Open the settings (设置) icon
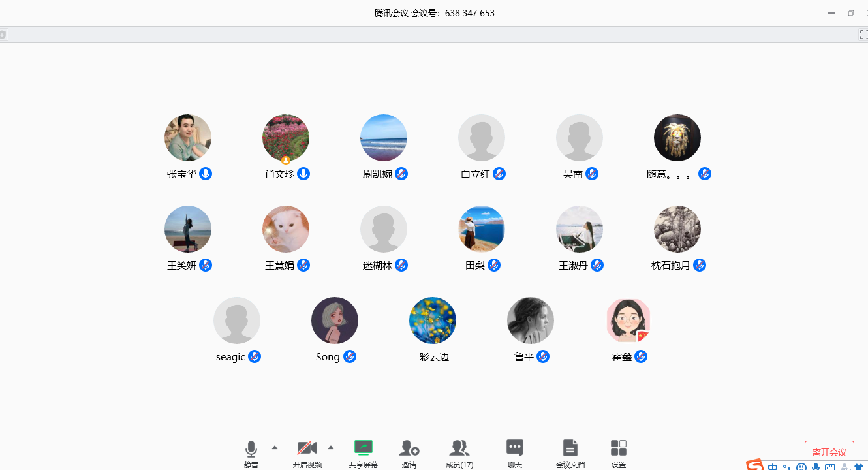Screen dimensions: 868x470 point(619,448)
